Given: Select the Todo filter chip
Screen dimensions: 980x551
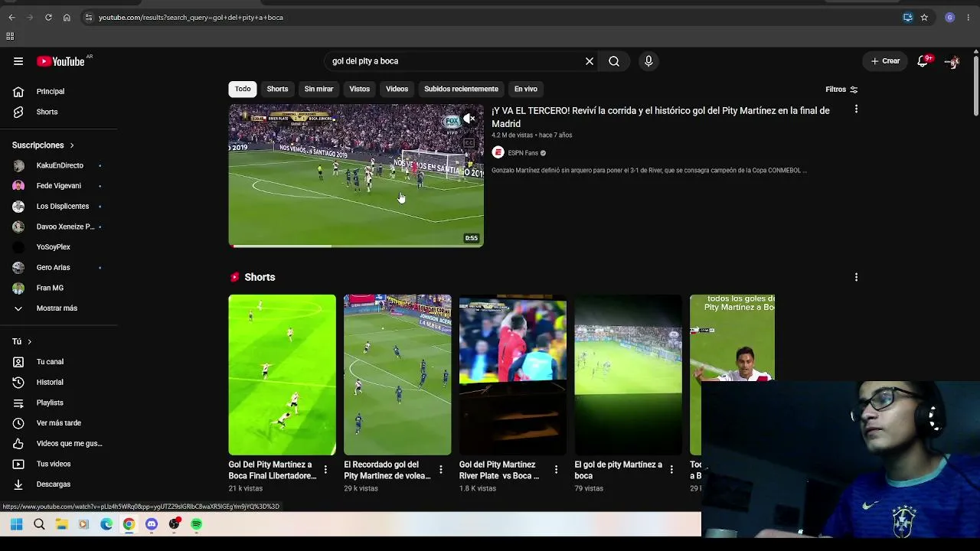Looking at the screenshot, I should [x=243, y=90].
